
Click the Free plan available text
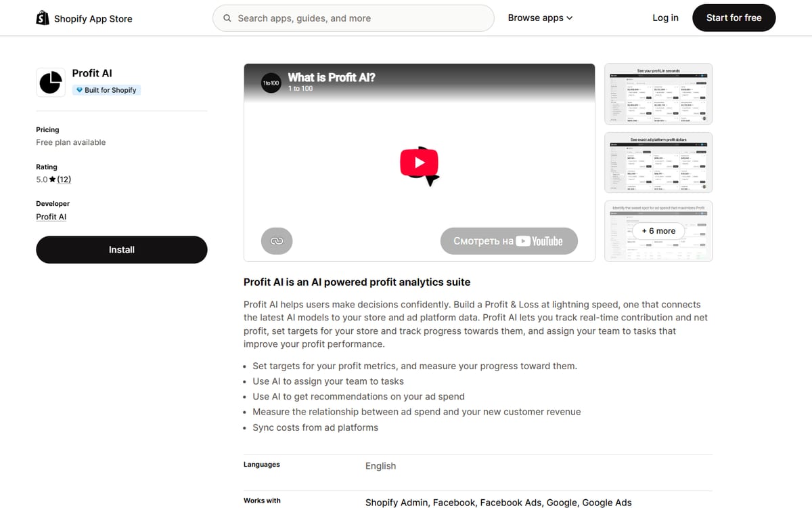click(x=71, y=142)
